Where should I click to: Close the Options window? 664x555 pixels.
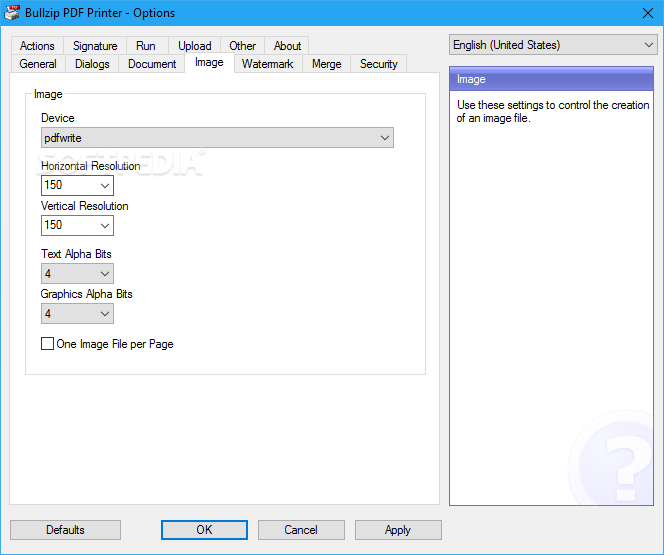click(x=647, y=13)
